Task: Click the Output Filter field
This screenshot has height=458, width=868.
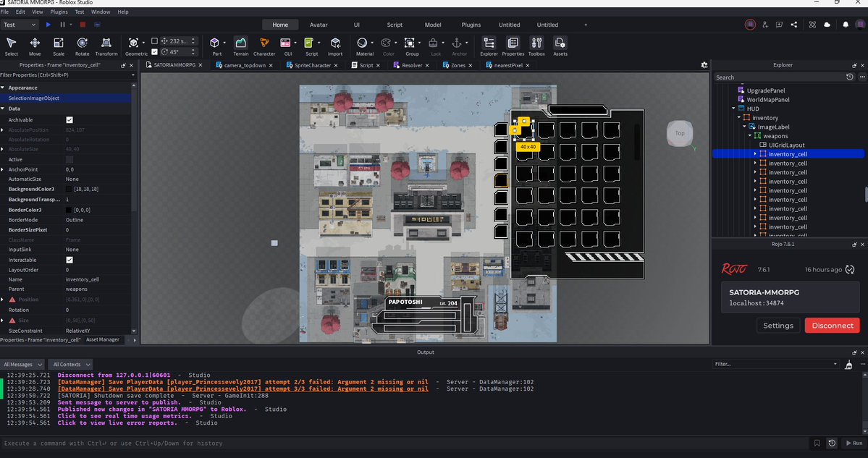Action: (775, 364)
